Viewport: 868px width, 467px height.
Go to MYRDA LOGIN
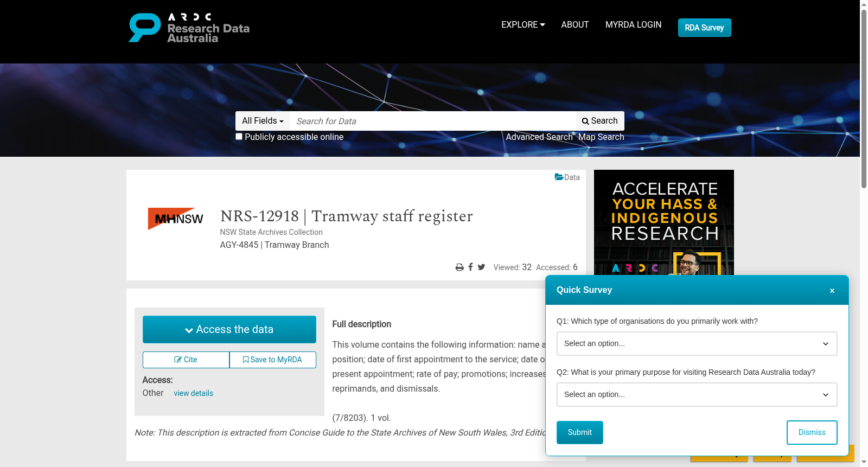click(x=633, y=25)
